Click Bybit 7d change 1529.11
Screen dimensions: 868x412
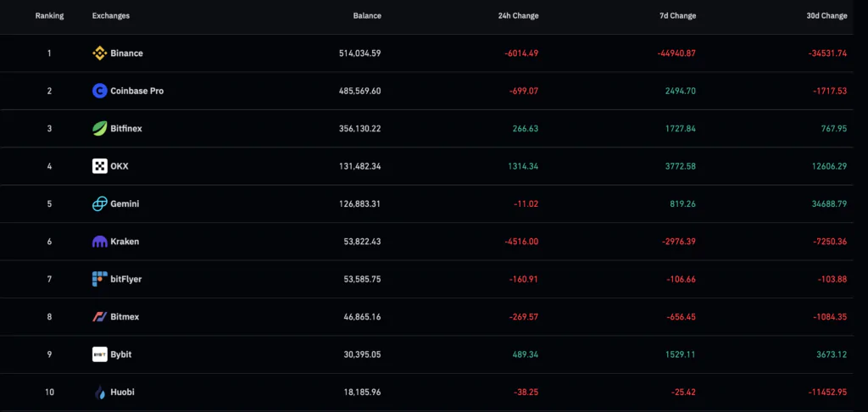[x=682, y=354]
